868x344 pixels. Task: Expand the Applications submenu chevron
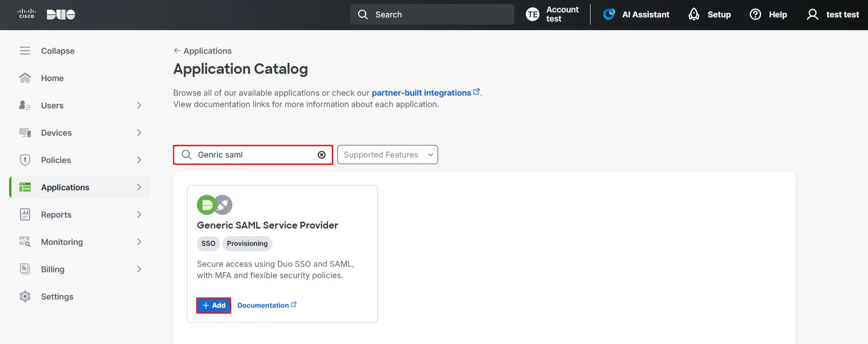139,187
